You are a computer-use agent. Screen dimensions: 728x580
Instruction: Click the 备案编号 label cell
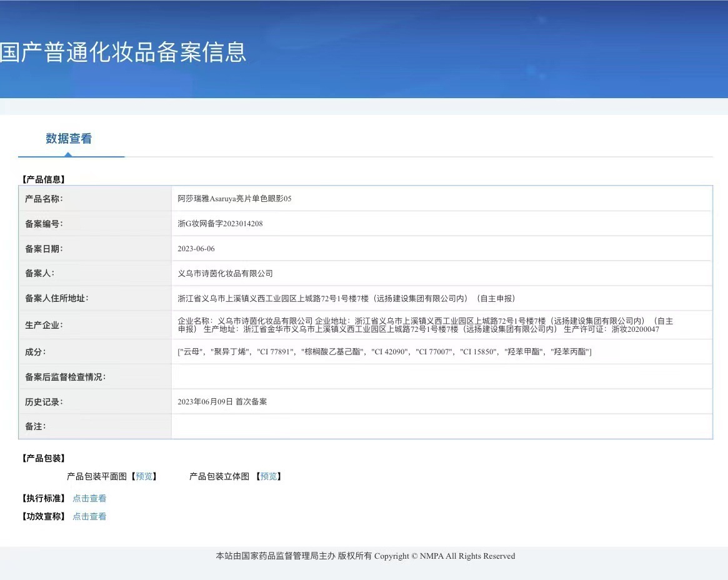[95, 224]
